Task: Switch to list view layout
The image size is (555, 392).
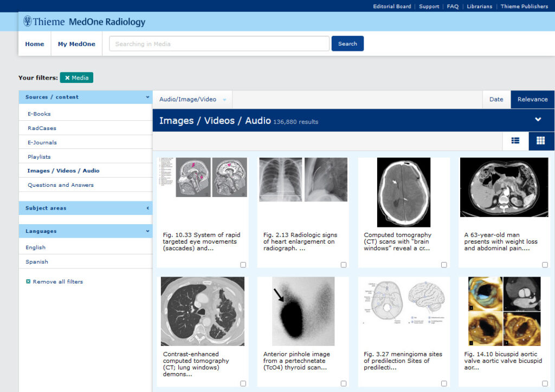Action: pos(514,141)
